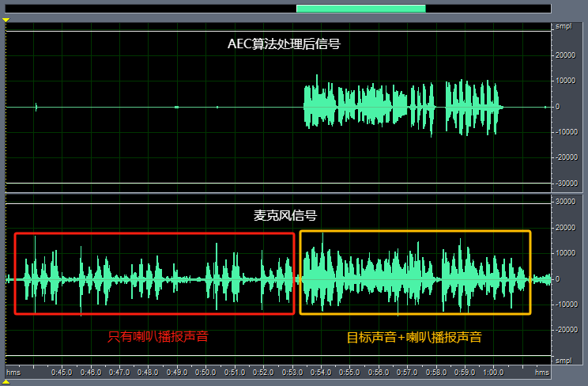Click the 0:53.0 mark on the time ruler
Viewport: 588px width, 386px height.
(292, 372)
